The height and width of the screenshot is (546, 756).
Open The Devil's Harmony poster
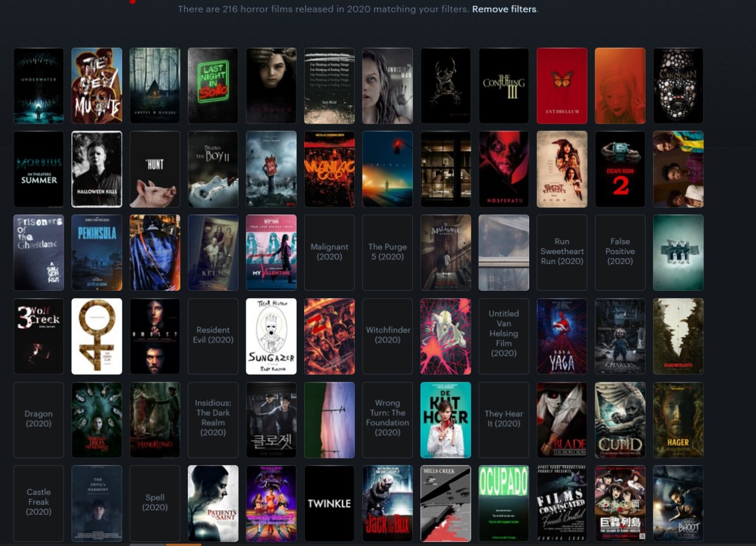[97, 503]
